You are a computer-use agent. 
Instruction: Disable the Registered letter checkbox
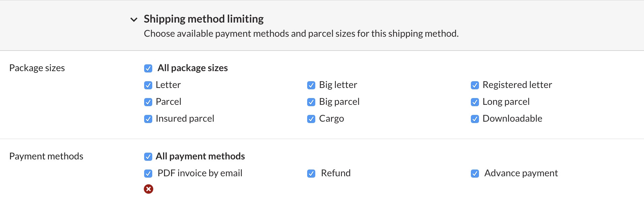(475, 85)
